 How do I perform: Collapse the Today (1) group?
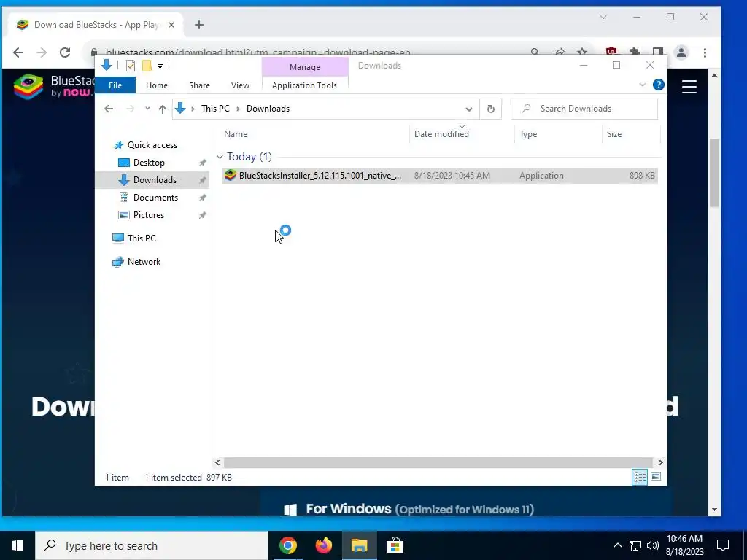(220, 157)
